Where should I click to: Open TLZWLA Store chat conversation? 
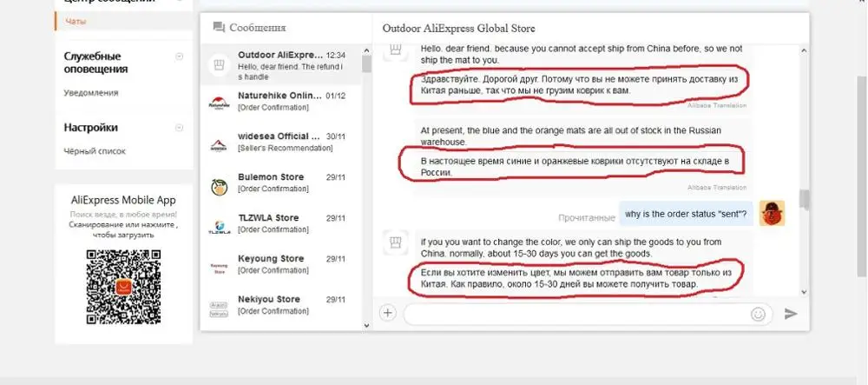tap(280, 223)
